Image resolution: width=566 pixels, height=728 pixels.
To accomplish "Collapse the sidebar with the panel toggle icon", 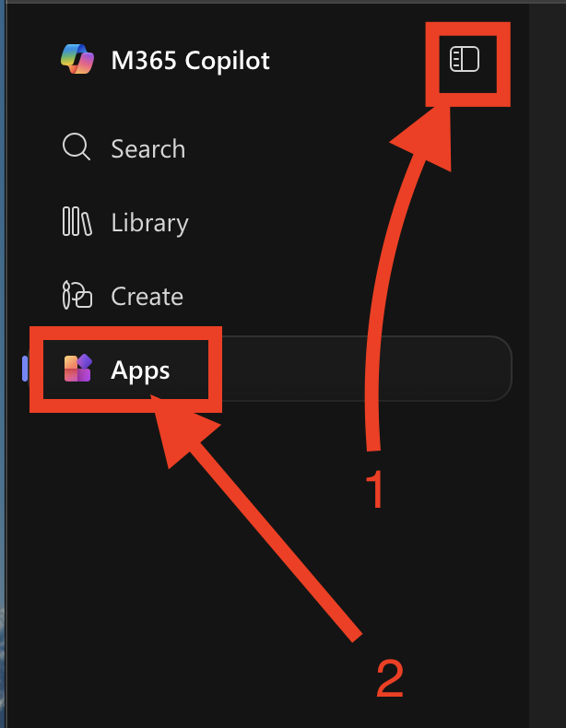I will 465,59.
